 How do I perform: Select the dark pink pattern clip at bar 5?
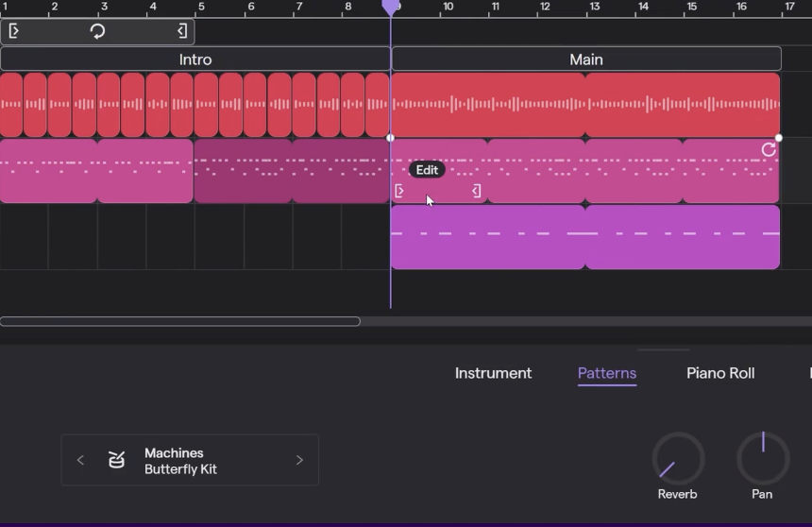click(x=243, y=171)
